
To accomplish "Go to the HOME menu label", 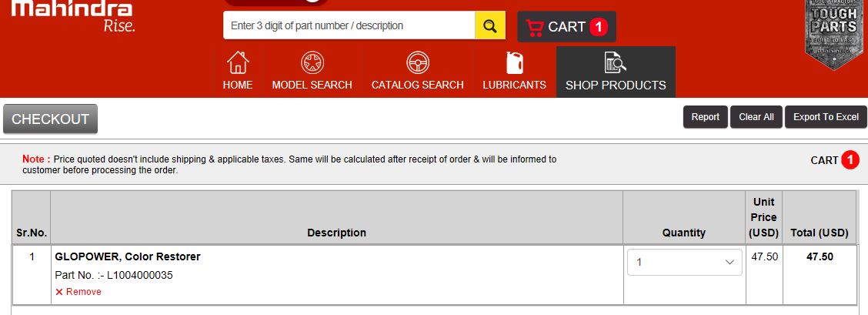I will 238,85.
